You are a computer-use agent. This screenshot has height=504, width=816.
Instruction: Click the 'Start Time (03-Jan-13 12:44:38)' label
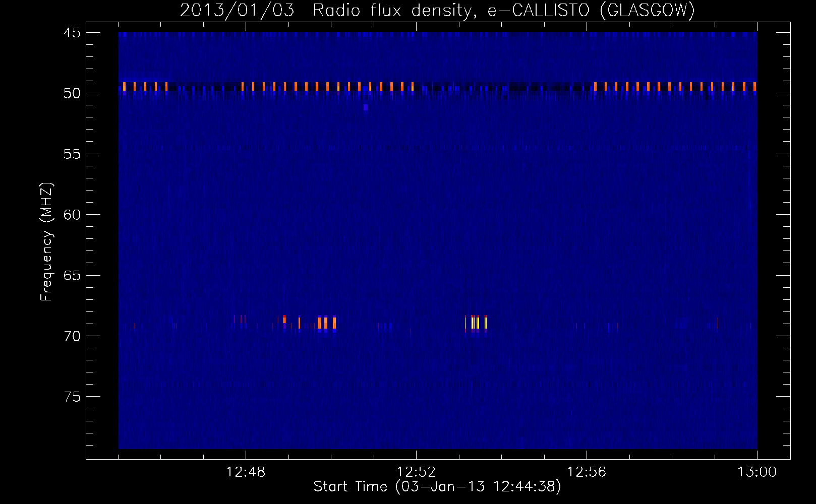tap(437, 487)
